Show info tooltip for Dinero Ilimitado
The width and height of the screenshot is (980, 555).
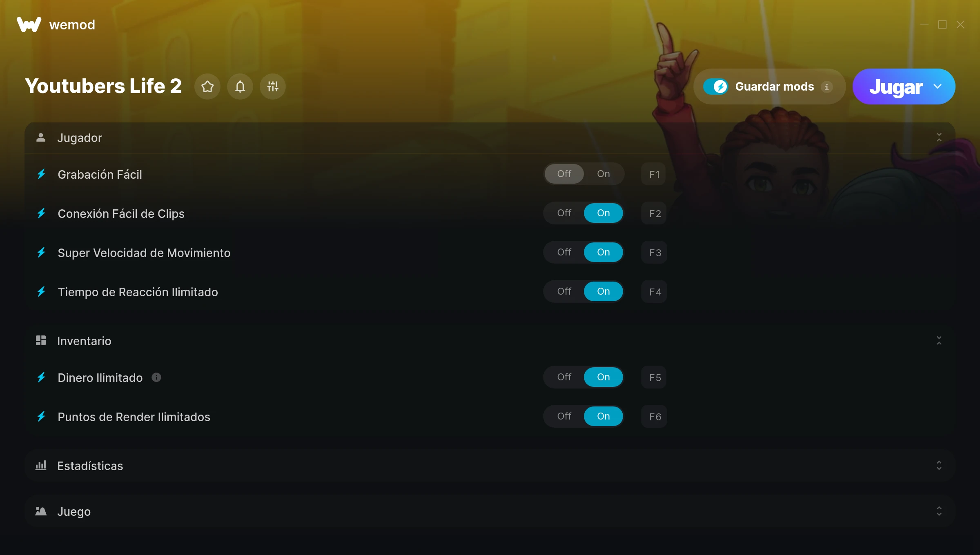[x=156, y=377]
